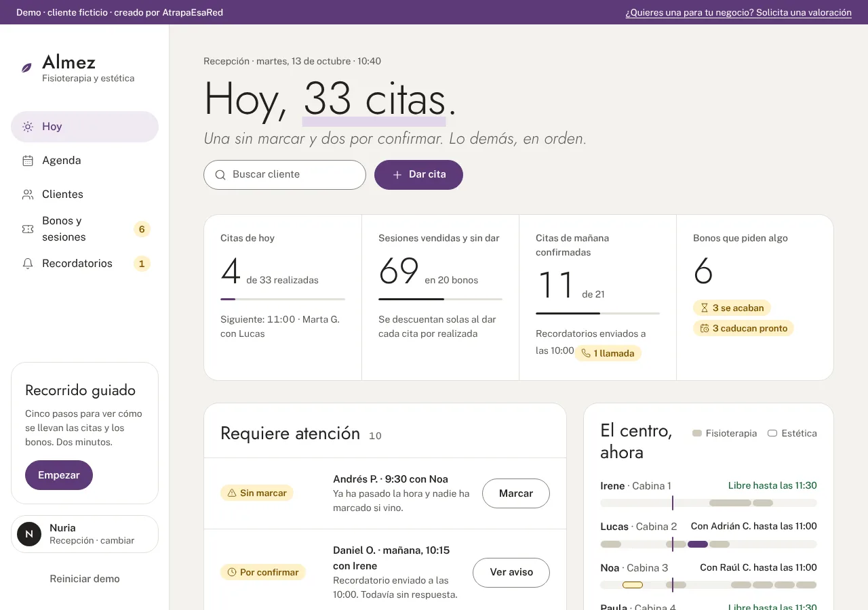Click Reiniciar demo at the sidebar bottom
The image size is (868, 610).
coord(85,579)
